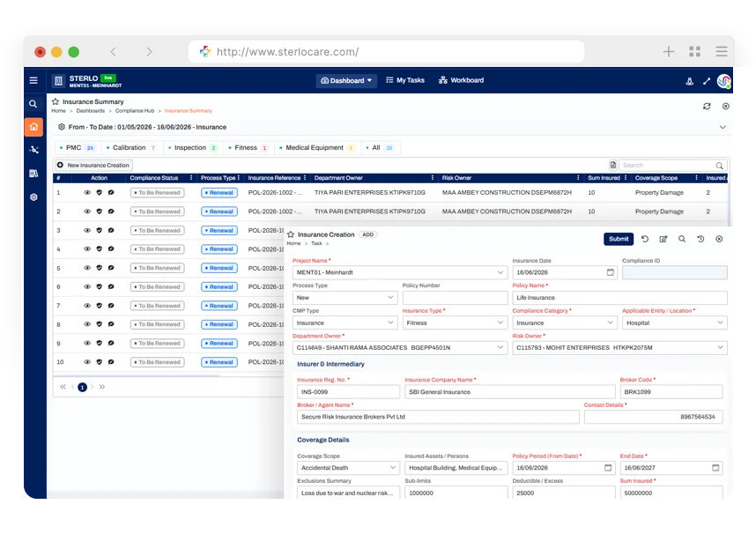View row 10 with the eye icon
This screenshot has height=534, width=756.
click(x=87, y=362)
